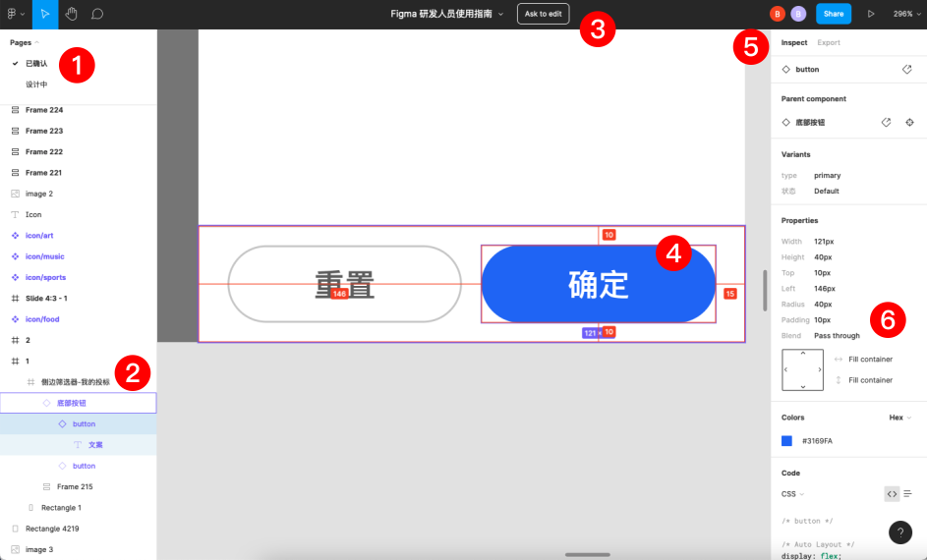Image resolution: width=927 pixels, height=560 pixels.
Task: Click the text icon of 文案 layer
Action: click(78, 445)
